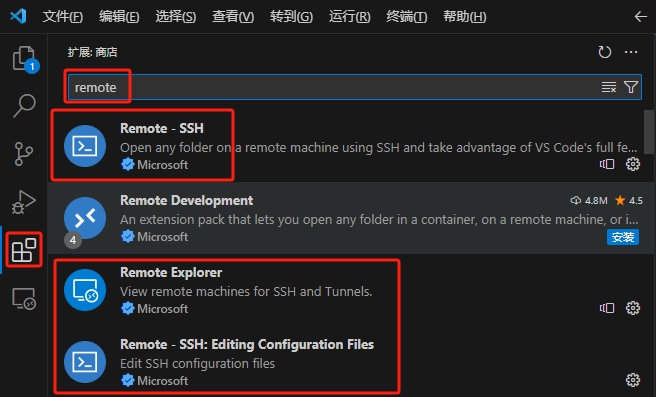Click the remote indicator icon on Remote Explorer row

pos(607,308)
